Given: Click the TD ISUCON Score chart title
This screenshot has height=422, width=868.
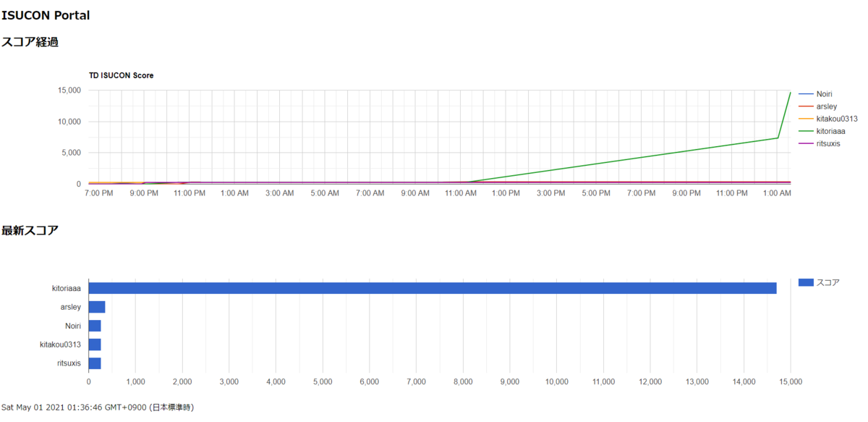Looking at the screenshot, I should pyautogui.click(x=122, y=75).
